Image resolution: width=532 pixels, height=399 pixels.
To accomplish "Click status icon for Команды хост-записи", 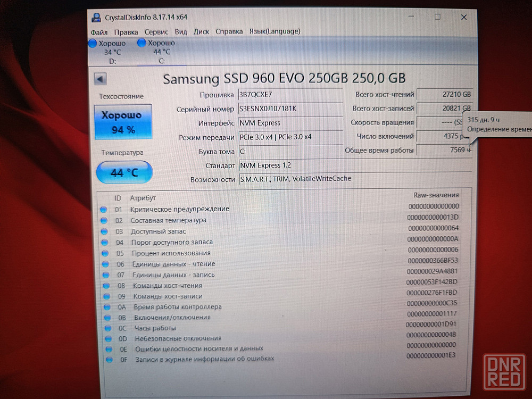I will (106, 296).
